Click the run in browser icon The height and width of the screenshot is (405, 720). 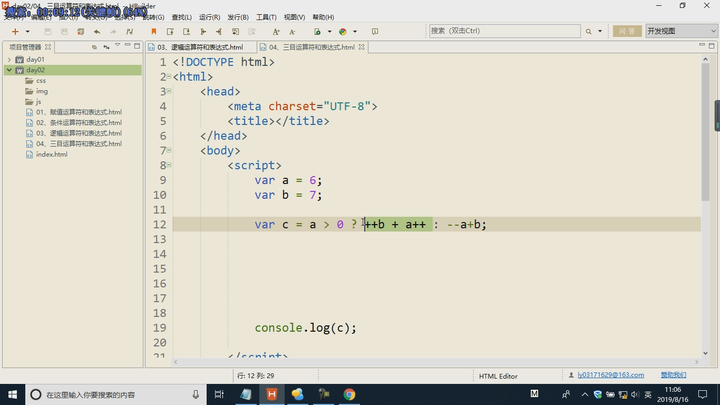(317, 31)
